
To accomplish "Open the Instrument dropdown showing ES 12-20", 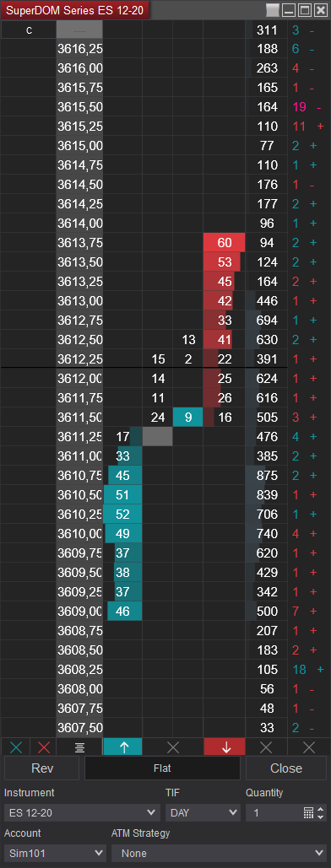I will click(82, 813).
